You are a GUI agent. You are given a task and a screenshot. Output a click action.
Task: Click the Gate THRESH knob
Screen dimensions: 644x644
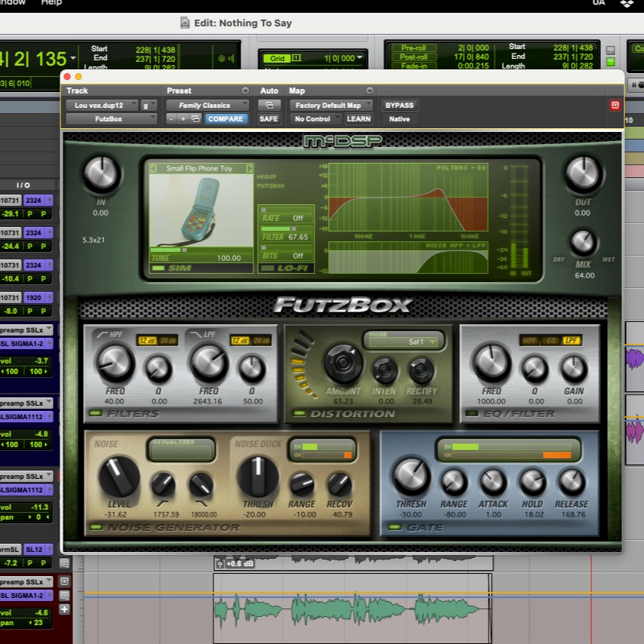pyautogui.click(x=411, y=477)
